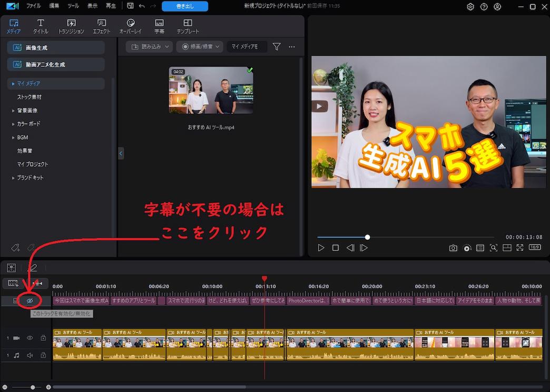Viewport: 550px width, 392px height.
Task: Select ストック素材 in the sidebar
Action: (x=30, y=97)
